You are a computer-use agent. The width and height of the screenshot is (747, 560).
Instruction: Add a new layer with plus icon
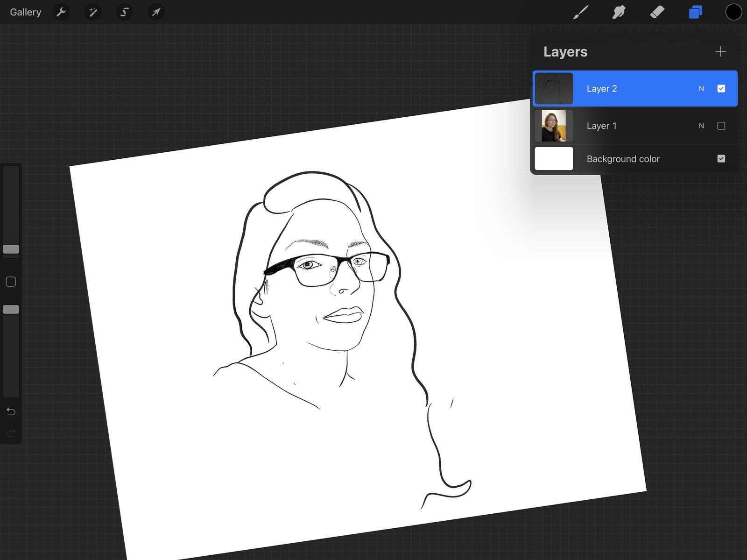720,51
